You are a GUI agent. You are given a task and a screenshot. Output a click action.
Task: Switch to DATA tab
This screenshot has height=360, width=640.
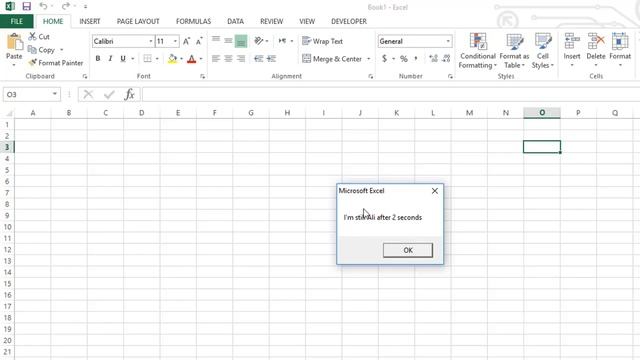pyautogui.click(x=236, y=21)
